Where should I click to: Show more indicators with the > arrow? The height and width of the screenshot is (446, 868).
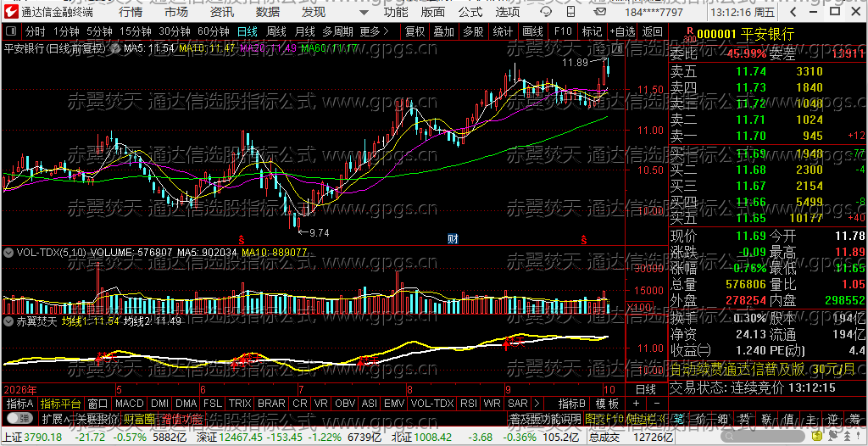pyautogui.click(x=537, y=404)
